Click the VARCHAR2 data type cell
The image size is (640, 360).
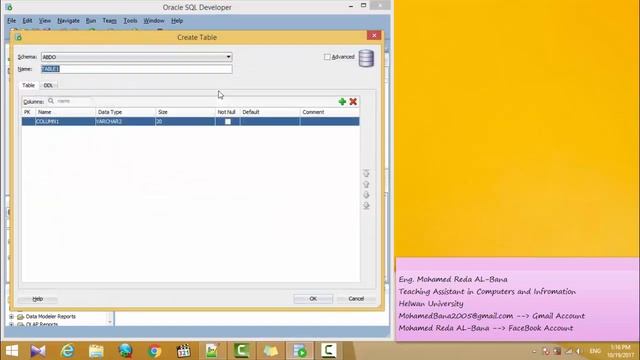pos(125,122)
